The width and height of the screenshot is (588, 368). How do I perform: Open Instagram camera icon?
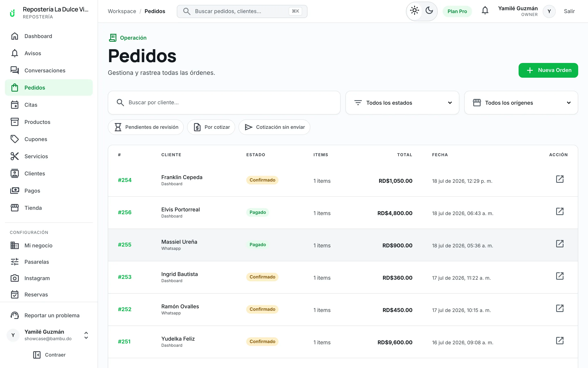(14, 278)
